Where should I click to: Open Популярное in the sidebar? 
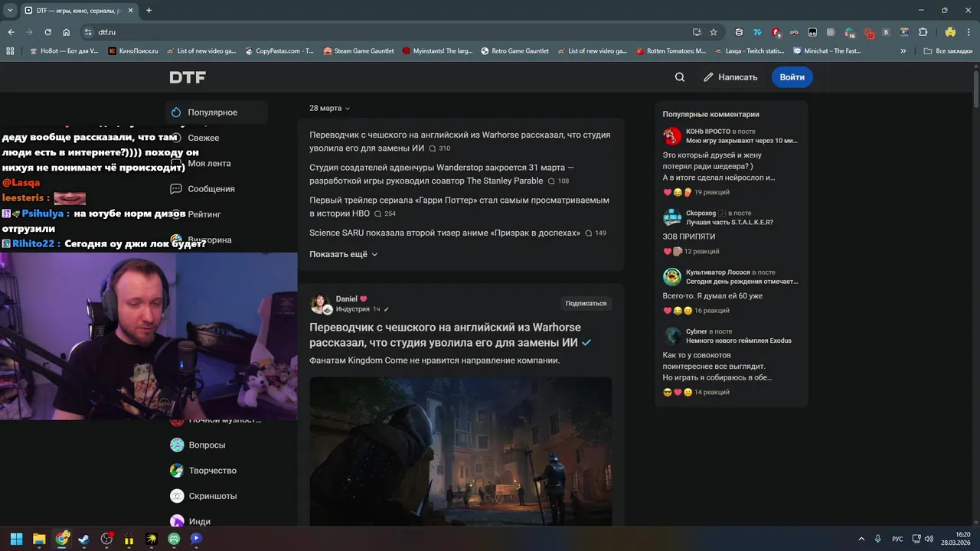(217, 112)
